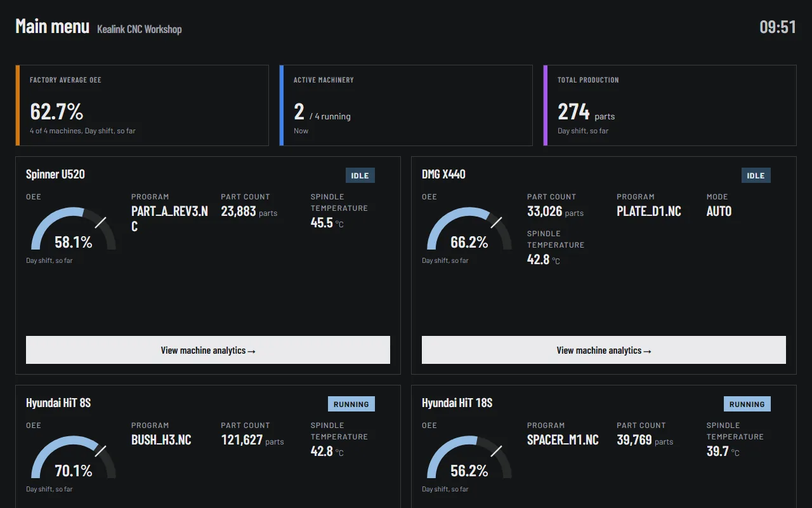
Task: Select the Hyundai HiT 8S OEE gauge
Action: (x=74, y=457)
